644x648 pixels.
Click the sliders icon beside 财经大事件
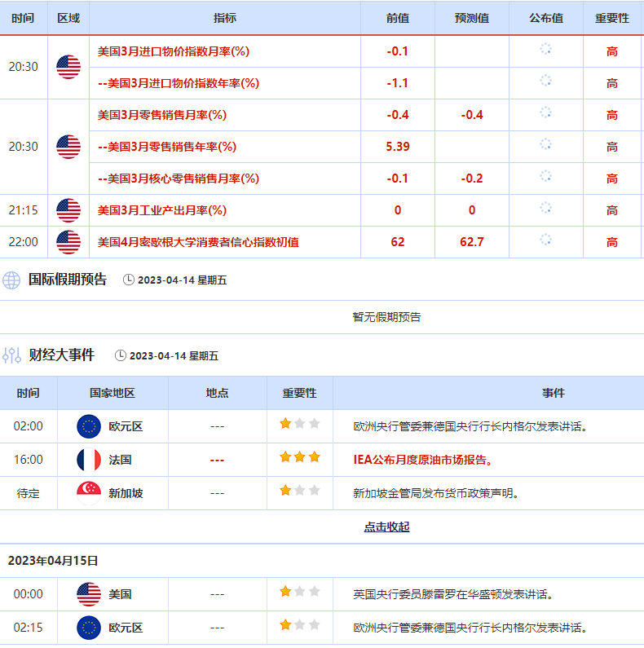point(11,355)
